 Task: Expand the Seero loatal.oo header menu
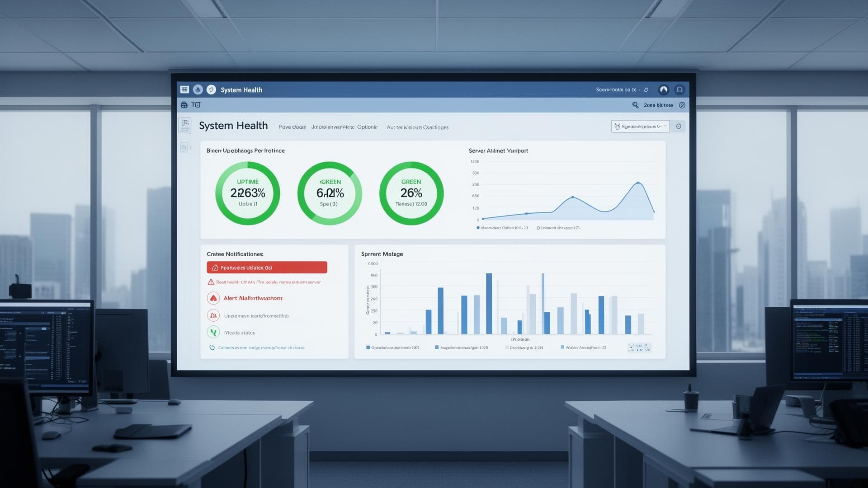pos(617,89)
